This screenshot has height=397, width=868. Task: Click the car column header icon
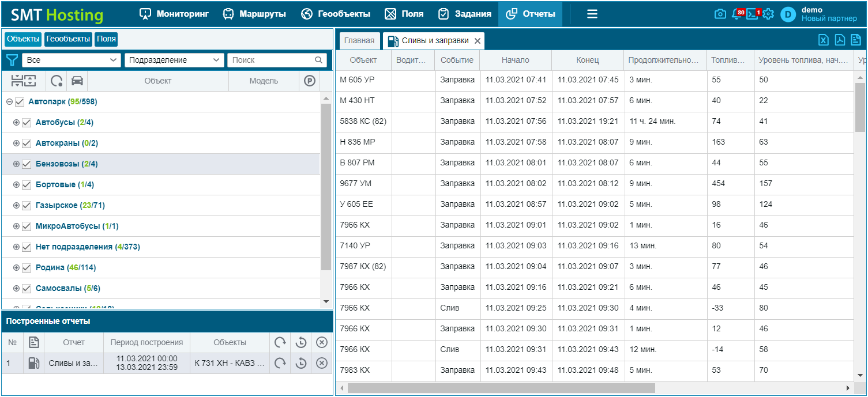(77, 81)
